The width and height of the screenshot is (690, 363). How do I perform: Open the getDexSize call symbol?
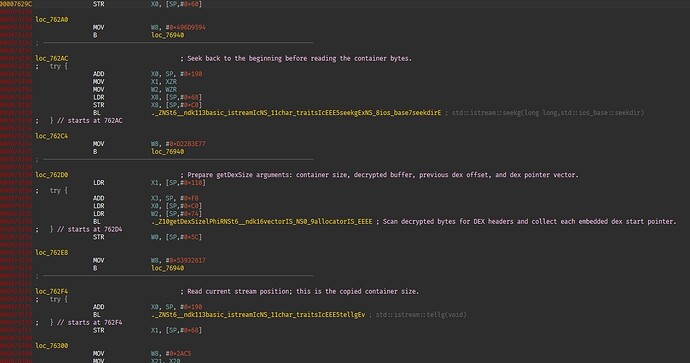click(x=261, y=222)
